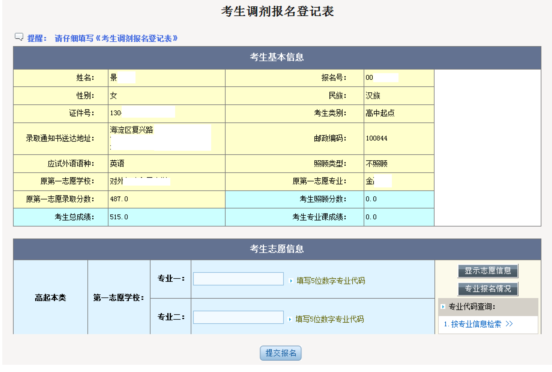Select the 第一志愿学校 label
The width and height of the screenshot is (552, 372).
click(119, 298)
